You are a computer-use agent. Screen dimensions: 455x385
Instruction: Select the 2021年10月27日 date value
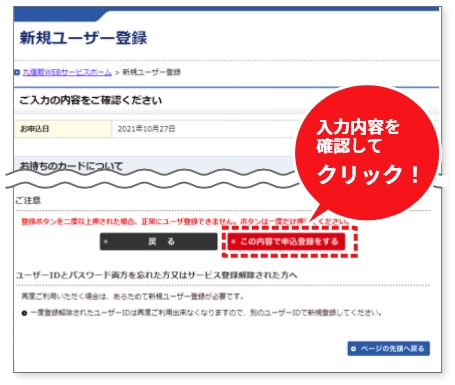click(146, 129)
